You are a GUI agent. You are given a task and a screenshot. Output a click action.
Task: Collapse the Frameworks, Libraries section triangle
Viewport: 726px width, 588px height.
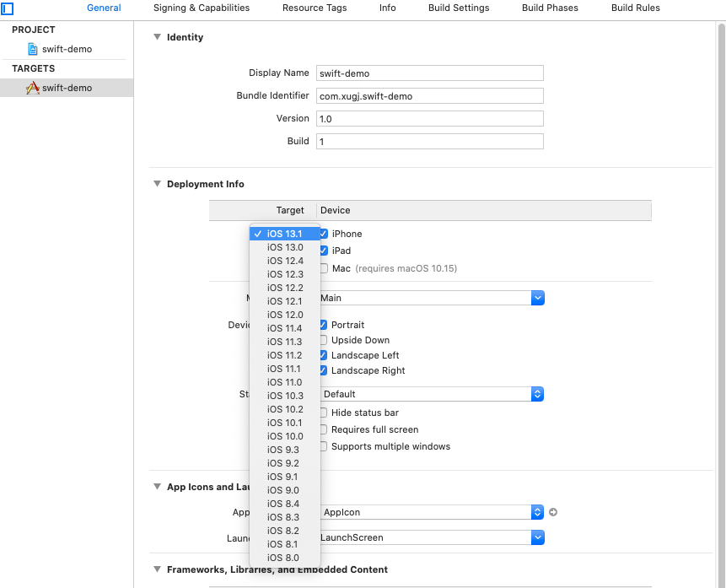[x=158, y=569]
